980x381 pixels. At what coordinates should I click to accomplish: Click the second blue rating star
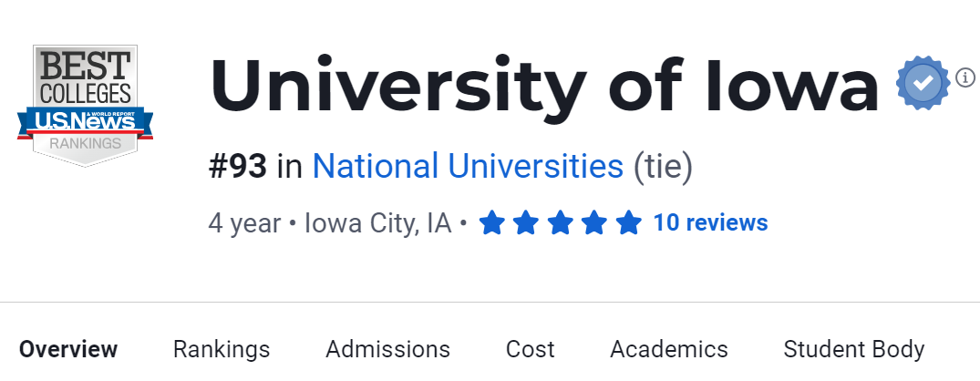[x=526, y=222]
